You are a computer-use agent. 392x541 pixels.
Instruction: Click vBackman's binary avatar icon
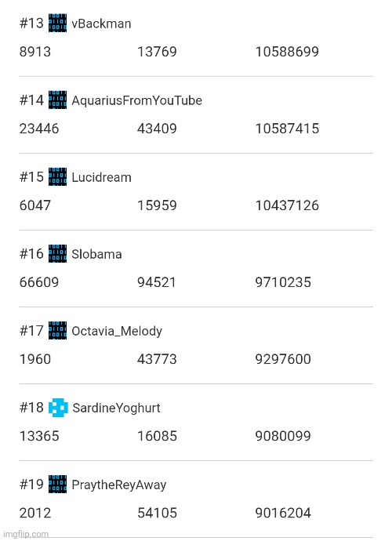click(58, 23)
